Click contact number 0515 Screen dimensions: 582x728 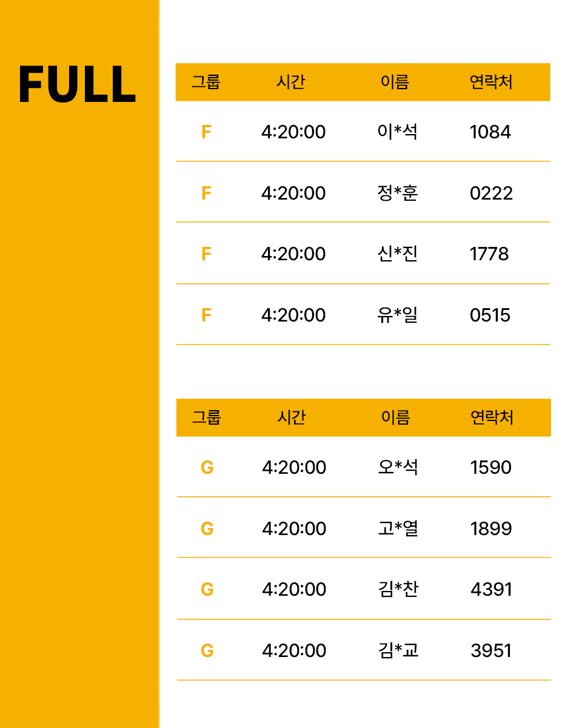(x=490, y=315)
